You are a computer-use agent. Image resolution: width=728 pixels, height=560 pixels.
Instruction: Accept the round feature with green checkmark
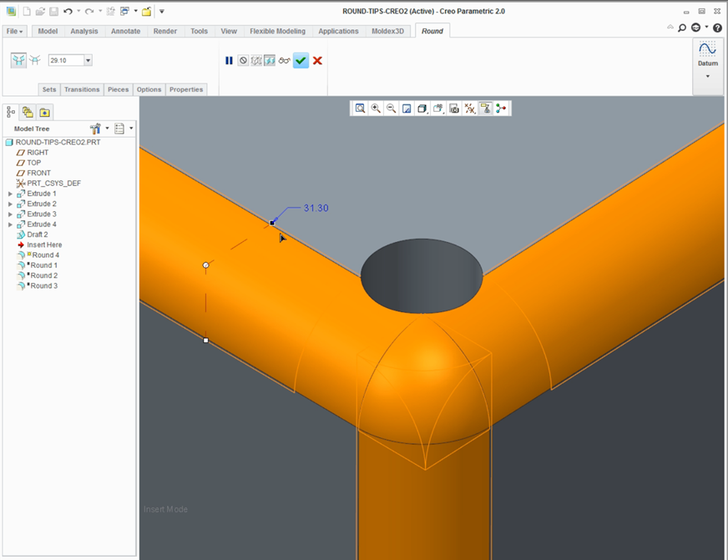(x=301, y=60)
